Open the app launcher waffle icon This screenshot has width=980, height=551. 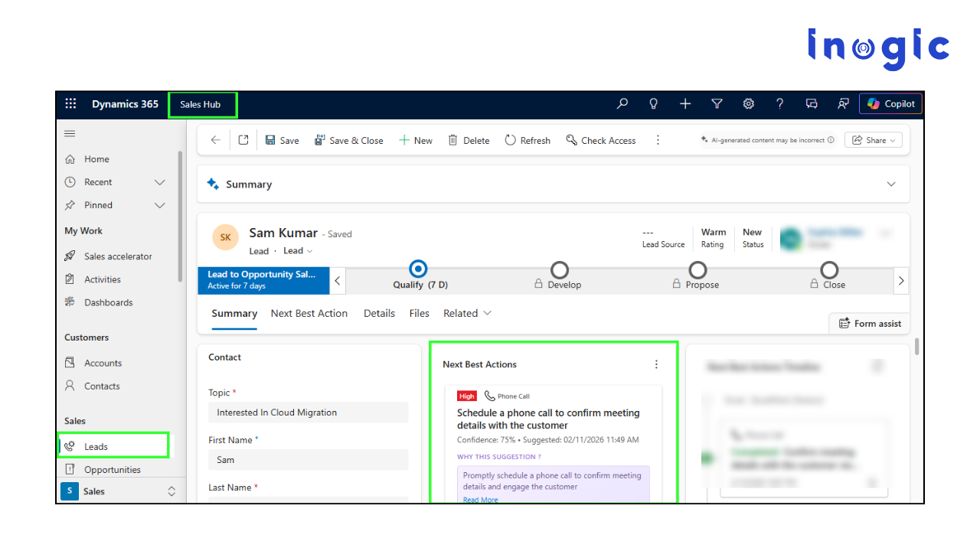71,104
